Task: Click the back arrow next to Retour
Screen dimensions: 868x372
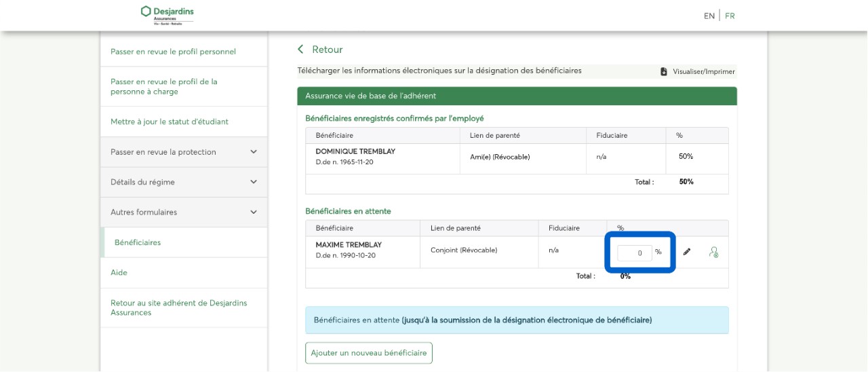Action: (x=301, y=50)
